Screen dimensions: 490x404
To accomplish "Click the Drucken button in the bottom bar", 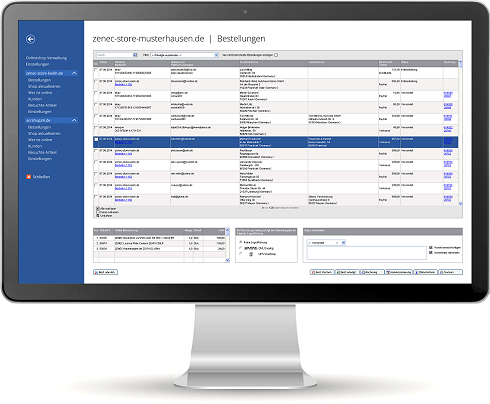I will 450,272.
